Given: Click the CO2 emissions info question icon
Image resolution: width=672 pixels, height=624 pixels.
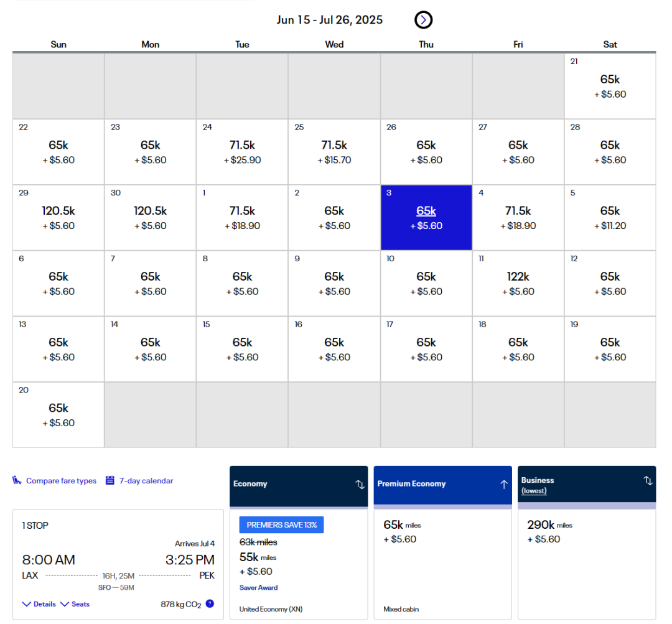Looking at the screenshot, I should click(x=210, y=603).
